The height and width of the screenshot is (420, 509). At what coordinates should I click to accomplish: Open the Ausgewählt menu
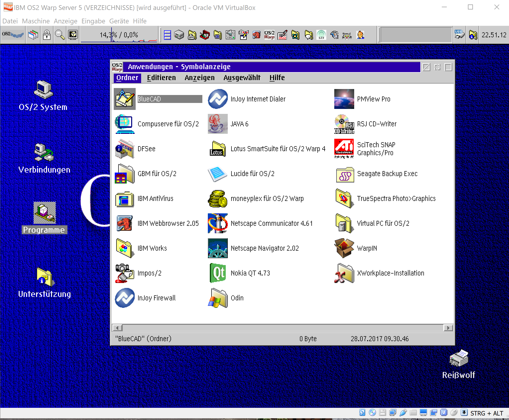coord(242,78)
